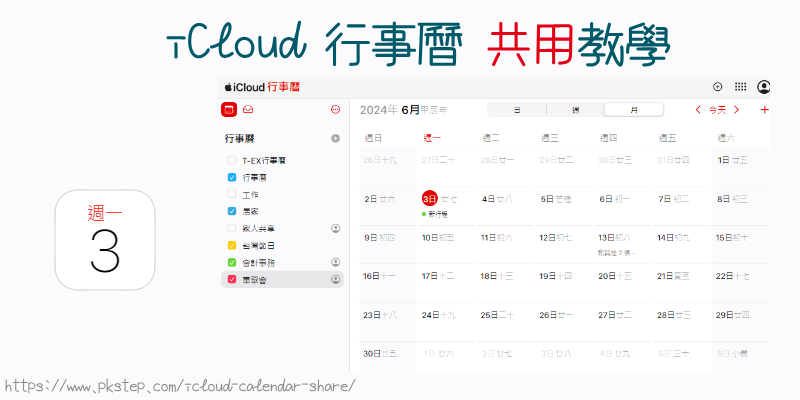The image size is (800, 400).
Task: Click the 14日 初九 day cell
Action: pos(681,244)
